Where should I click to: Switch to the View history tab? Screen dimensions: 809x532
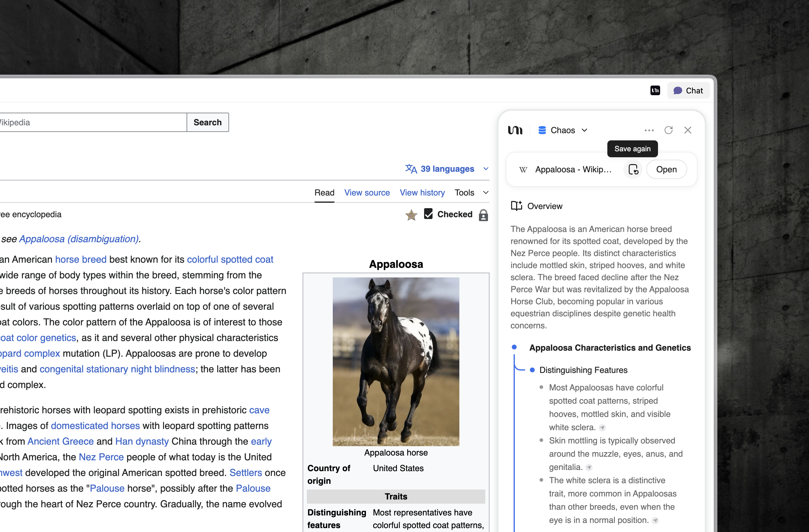tap(422, 192)
